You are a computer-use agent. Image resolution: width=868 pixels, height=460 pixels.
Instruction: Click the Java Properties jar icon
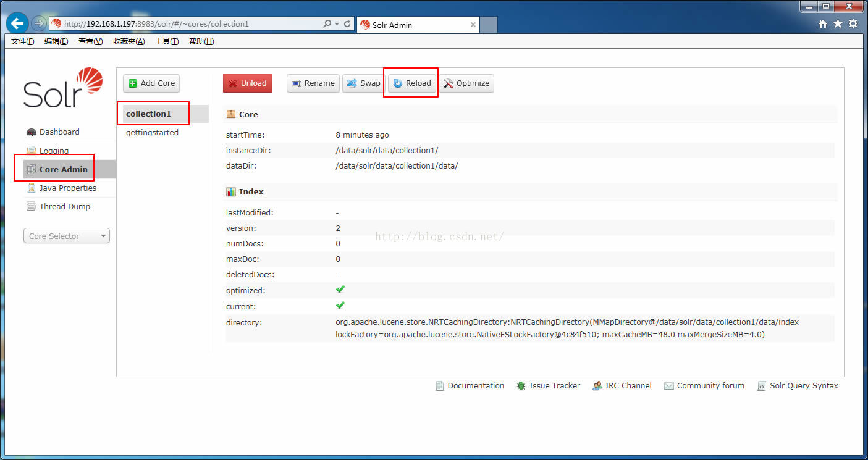coord(32,188)
